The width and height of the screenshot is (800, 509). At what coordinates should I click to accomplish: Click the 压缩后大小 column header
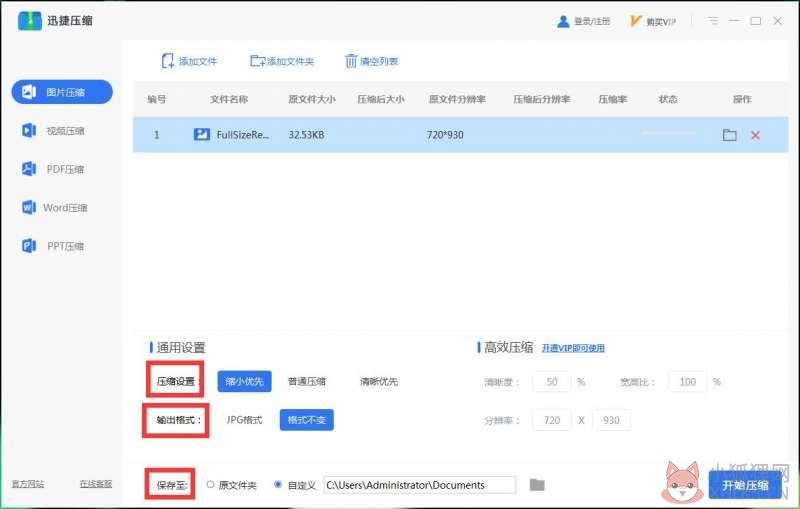pos(381,99)
